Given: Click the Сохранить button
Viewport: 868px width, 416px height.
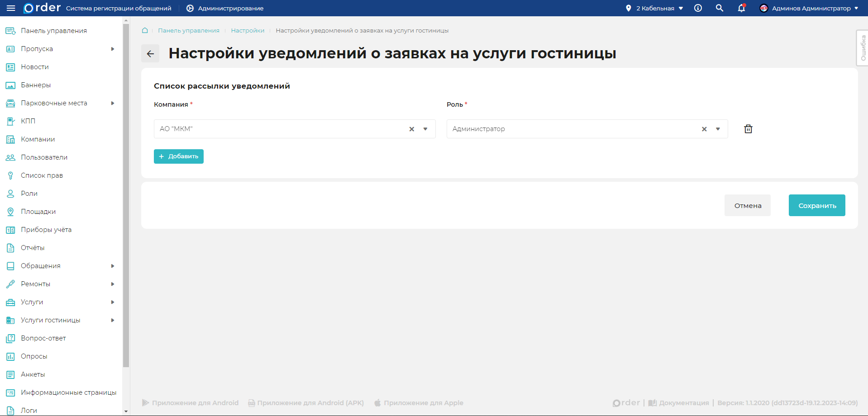Looking at the screenshot, I should click(816, 205).
